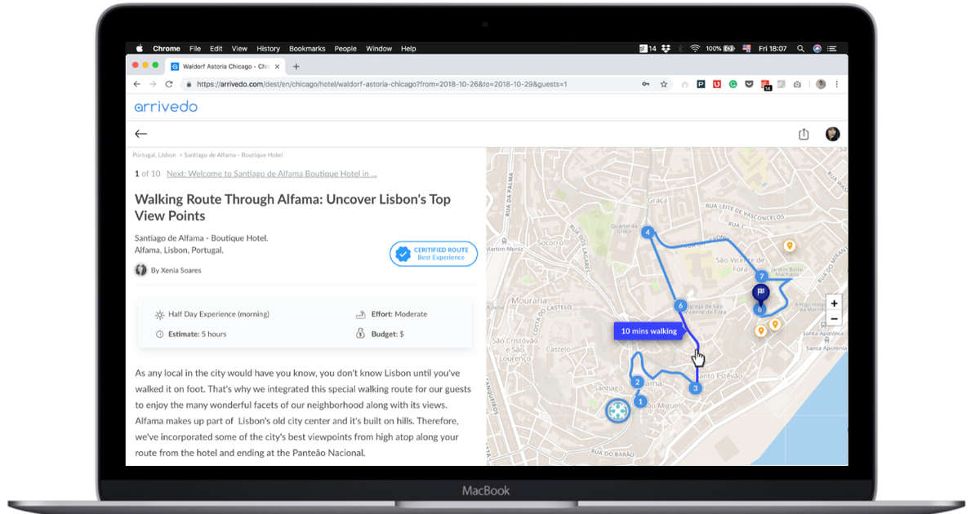
Task: Open the user profile avatar in header
Action: point(832,134)
